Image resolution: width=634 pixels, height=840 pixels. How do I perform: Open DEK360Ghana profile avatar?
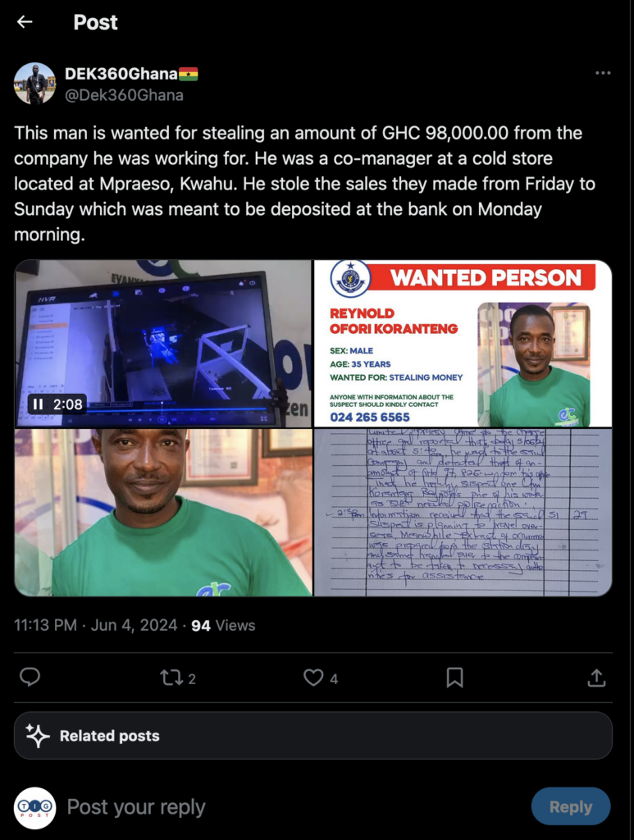(x=34, y=84)
